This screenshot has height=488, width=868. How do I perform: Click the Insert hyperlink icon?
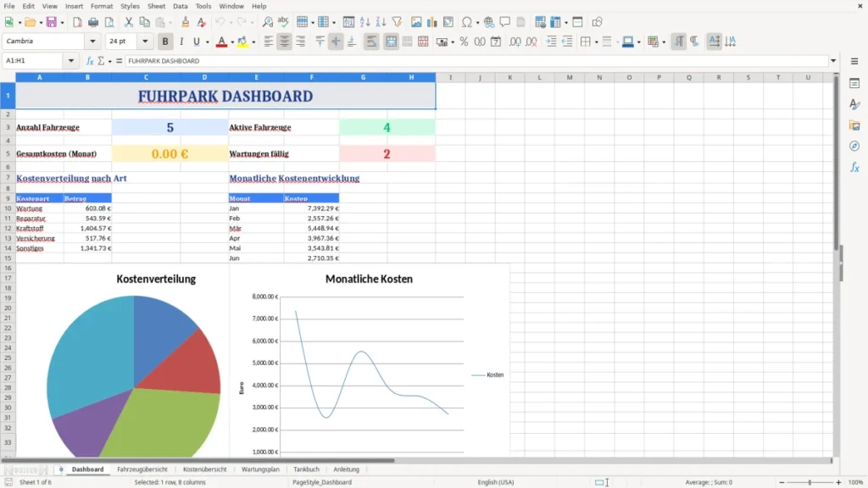[489, 22]
